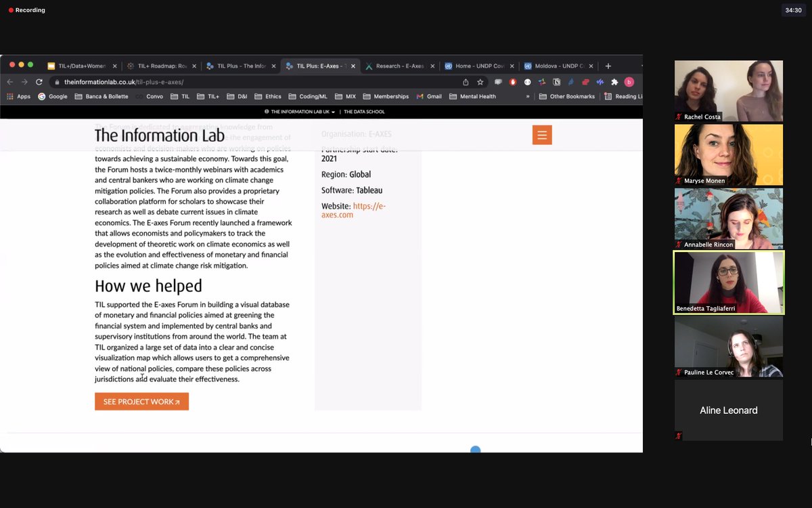Open the MIX bookmark folder

pyautogui.click(x=345, y=96)
